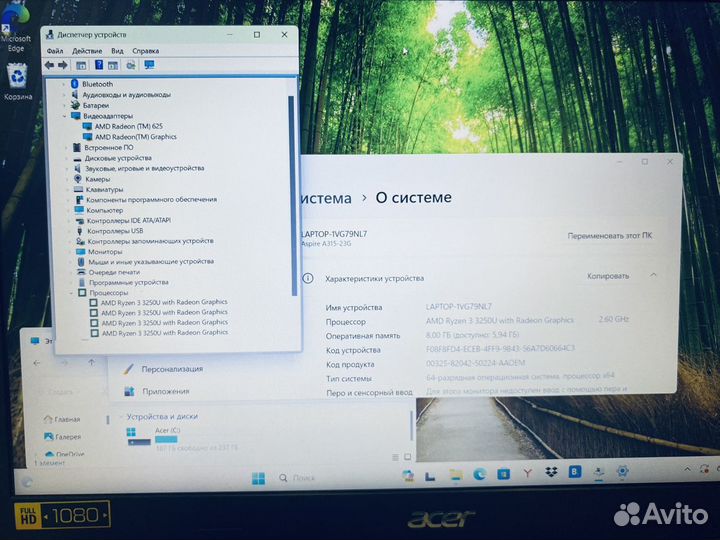
Task: Open Device Manager taskbar icon
Action: 598,472
